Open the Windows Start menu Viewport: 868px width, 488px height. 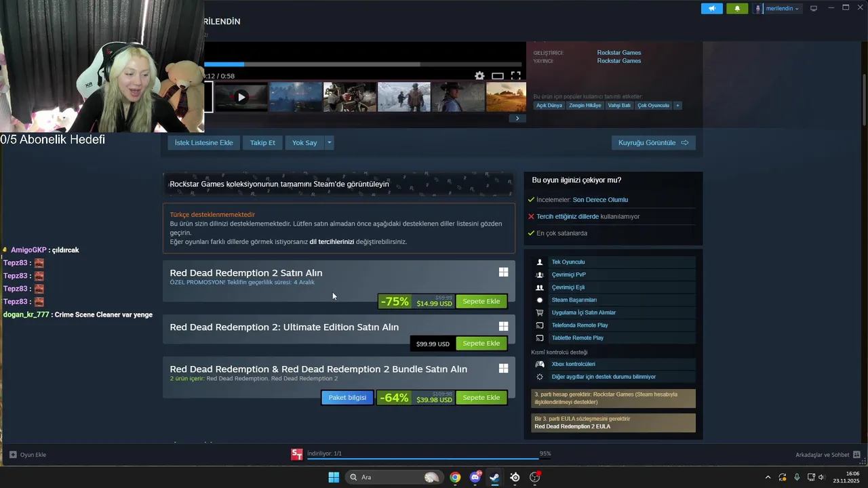[334, 477]
